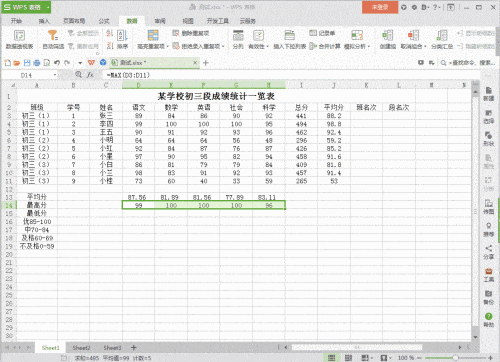
Task: Click the save disk icon
Action: point(27,63)
